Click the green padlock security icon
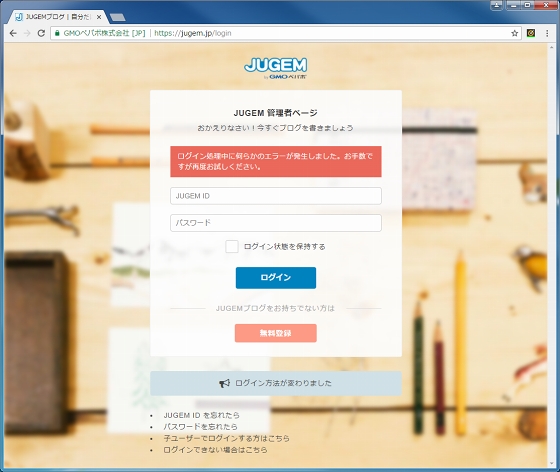The image size is (560, 472). point(57,33)
